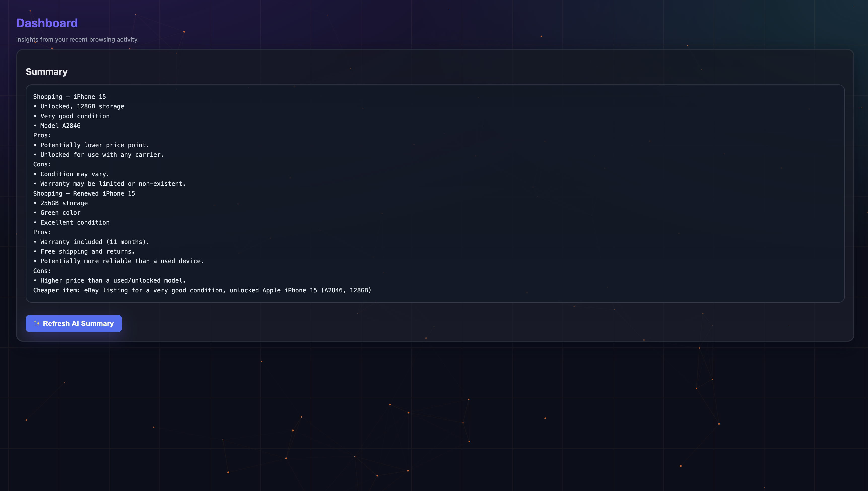Click the Summary section heading
Screen dimensions: 868x491
pyautogui.click(x=47, y=72)
